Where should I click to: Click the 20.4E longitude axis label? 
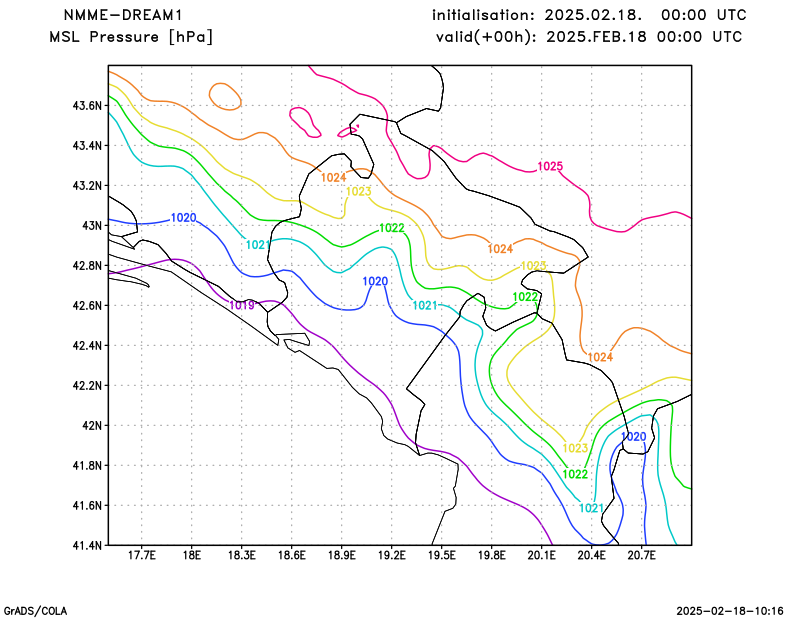[592, 555]
